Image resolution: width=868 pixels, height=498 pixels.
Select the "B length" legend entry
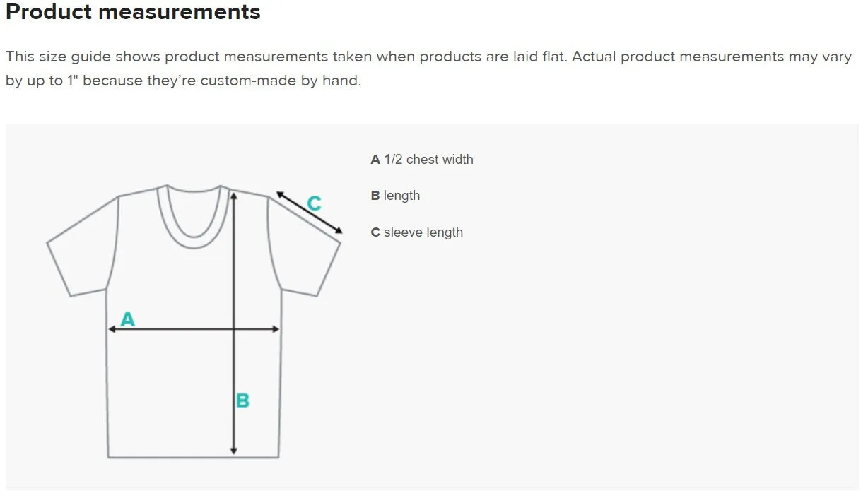[395, 196]
